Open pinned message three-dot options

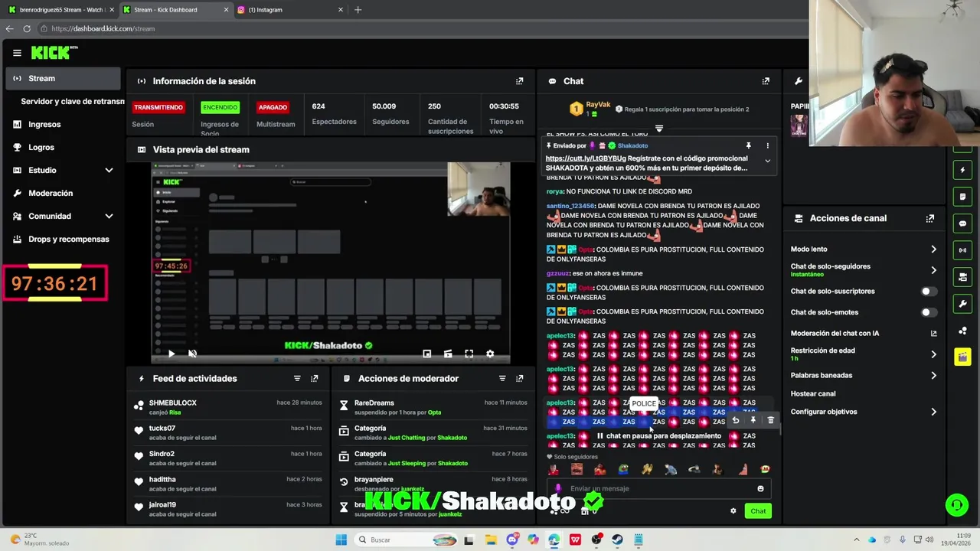tap(767, 145)
